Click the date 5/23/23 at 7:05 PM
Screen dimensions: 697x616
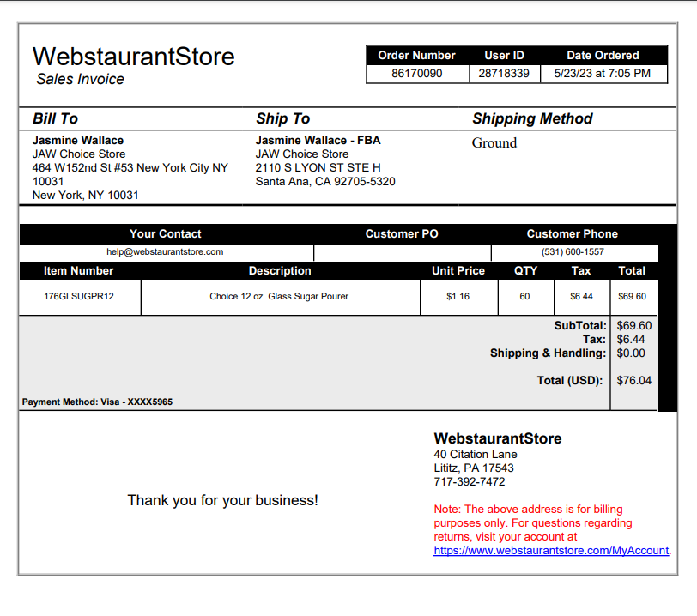point(603,73)
